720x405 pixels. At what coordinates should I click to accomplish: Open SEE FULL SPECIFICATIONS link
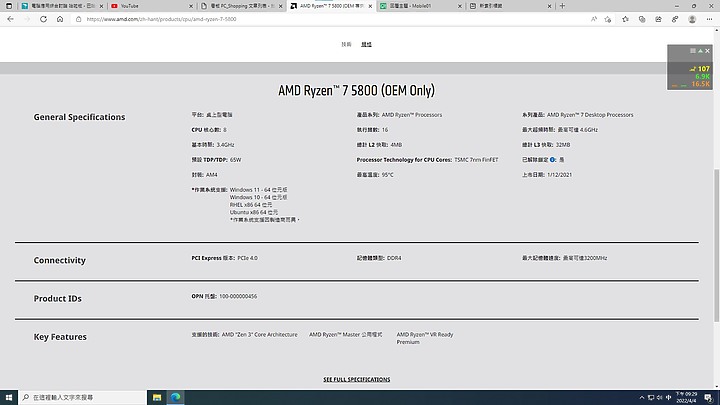pyautogui.click(x=356, y=379)
